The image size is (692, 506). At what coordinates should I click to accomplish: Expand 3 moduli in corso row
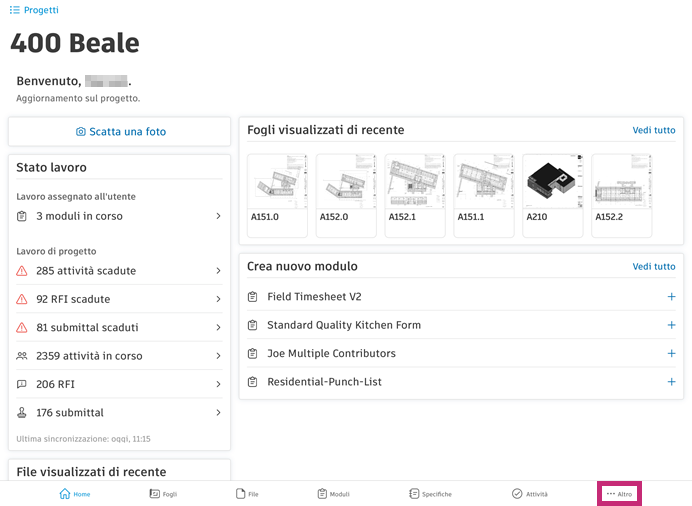218,216
